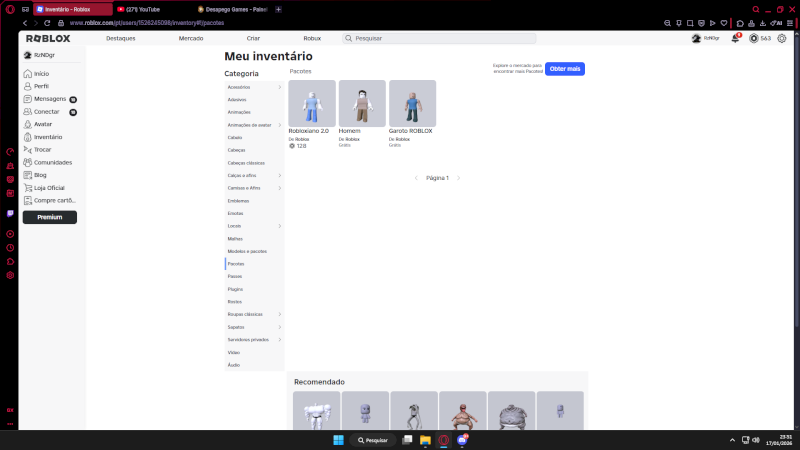Click the Roblox Pesquisar search field
Image resolution: width=800 pixels, height=450 pixels.
click(439, 38)
